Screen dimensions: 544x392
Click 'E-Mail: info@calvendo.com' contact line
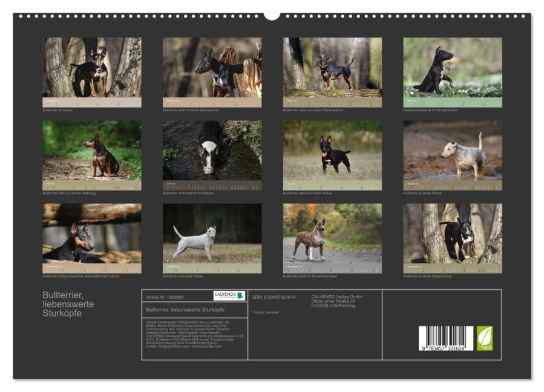click(168, 346)
